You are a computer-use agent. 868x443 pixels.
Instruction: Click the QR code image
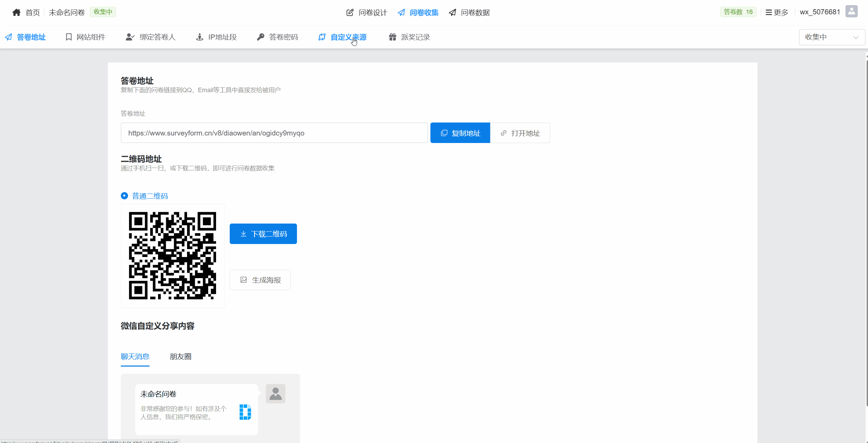[173, 256]
